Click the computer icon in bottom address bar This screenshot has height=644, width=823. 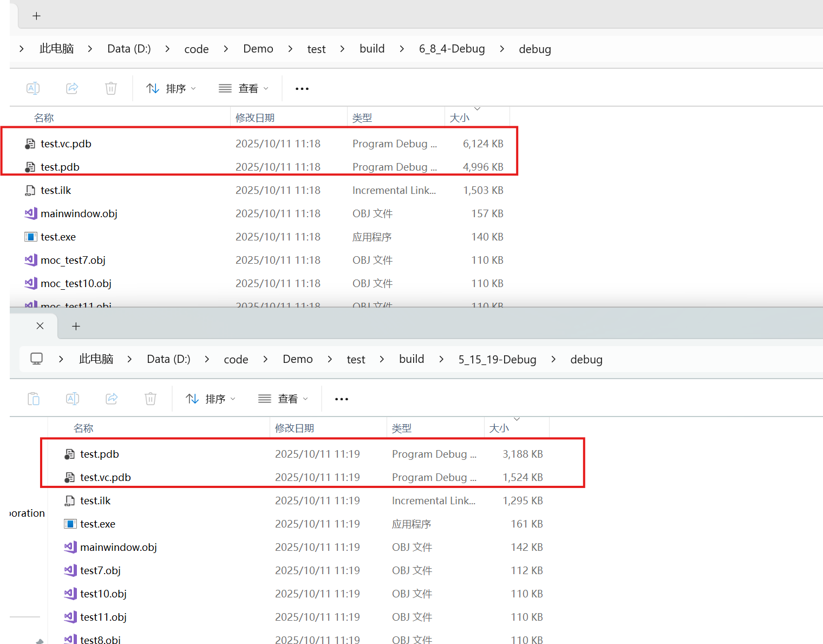click(x=36, y=359)
